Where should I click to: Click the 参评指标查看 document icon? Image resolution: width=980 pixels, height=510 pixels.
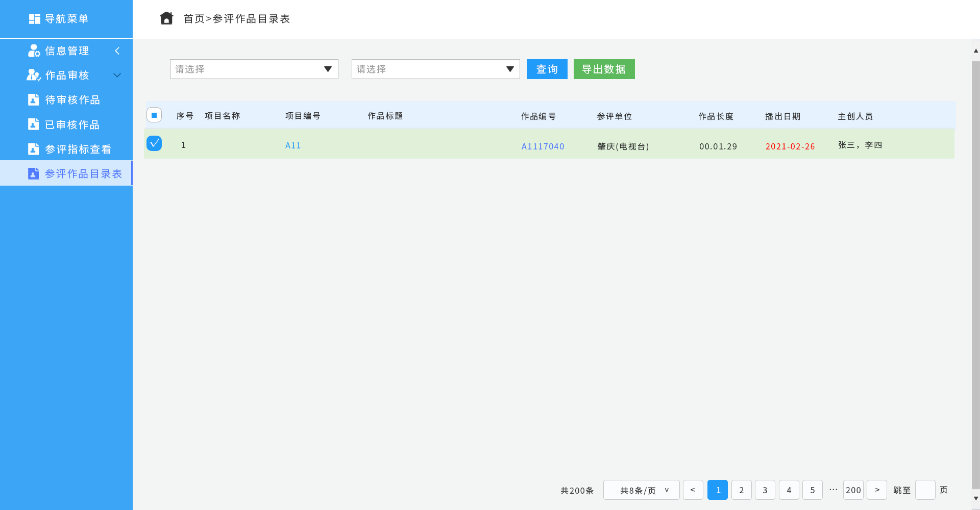click(34, 149)
